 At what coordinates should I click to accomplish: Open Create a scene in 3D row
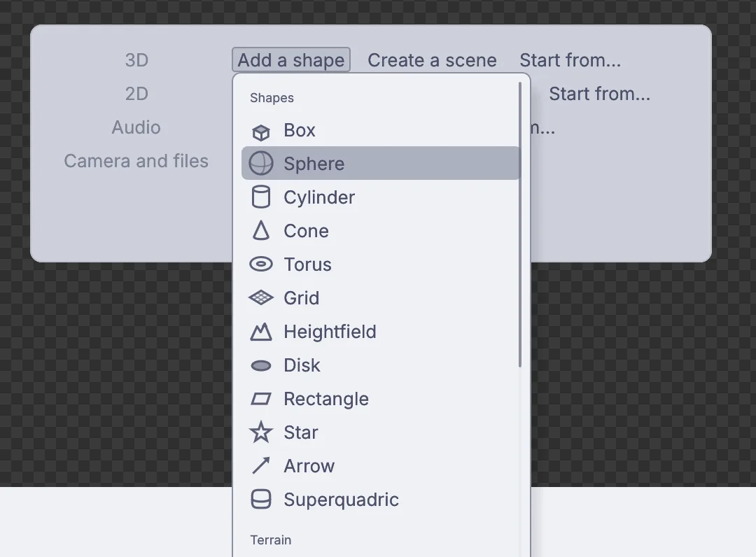tap(432, 60)
